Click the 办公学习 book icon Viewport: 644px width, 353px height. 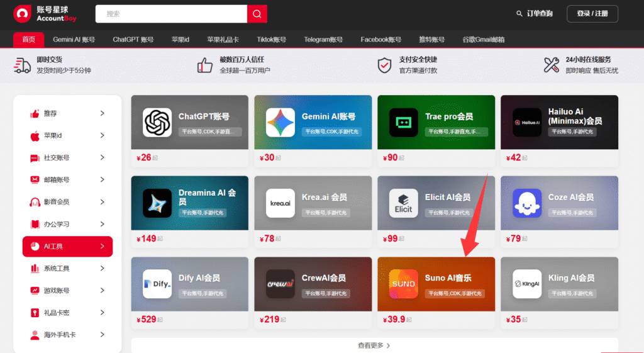[35, 224]
